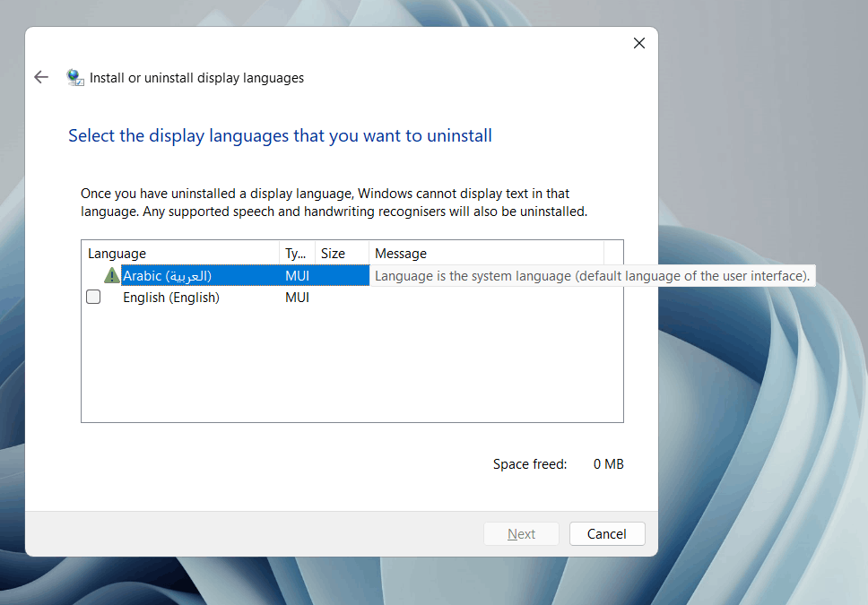Click the Ty... (Type) column header
Viewport: 868px width, 605px height.
coord(298,253)
